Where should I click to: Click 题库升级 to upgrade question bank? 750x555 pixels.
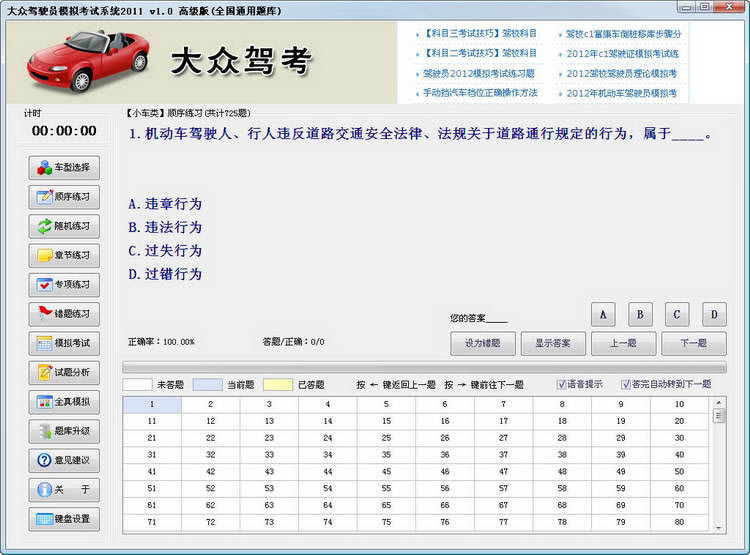[63, 431]
